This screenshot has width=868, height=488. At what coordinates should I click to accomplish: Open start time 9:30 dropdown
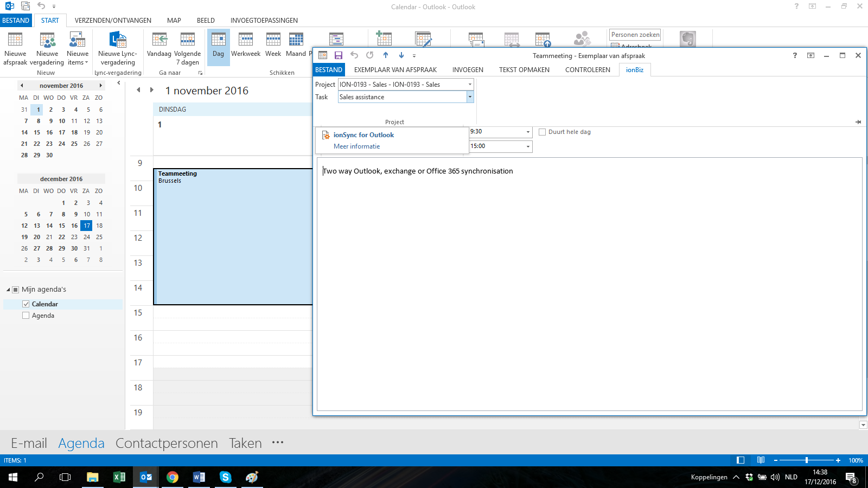528,132
